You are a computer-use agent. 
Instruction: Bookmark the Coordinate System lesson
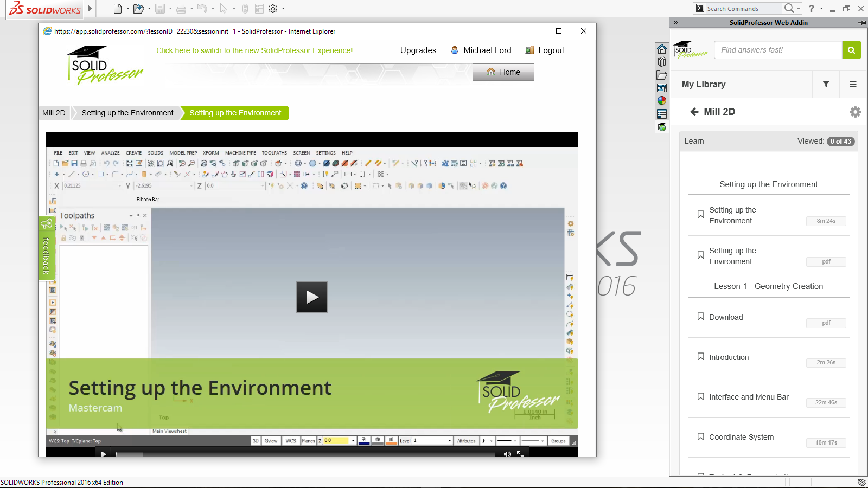(700, 436)
